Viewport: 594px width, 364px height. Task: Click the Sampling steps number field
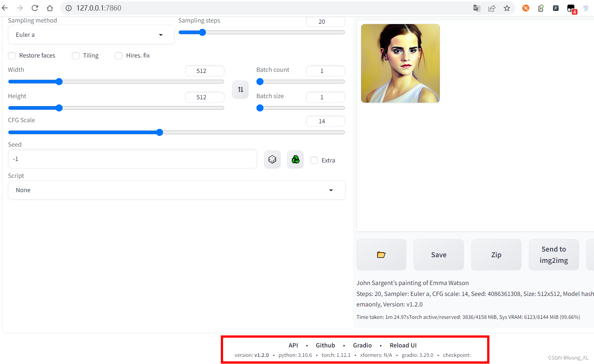(x=325, y=22)
